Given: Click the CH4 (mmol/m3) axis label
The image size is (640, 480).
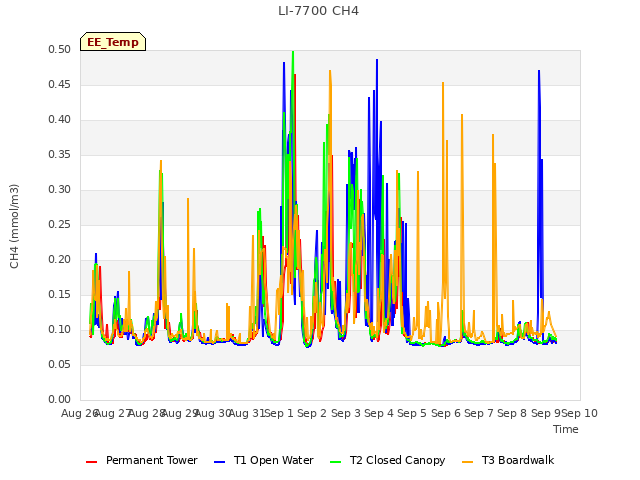Looking at the screenshot, I should pos(14,226).
